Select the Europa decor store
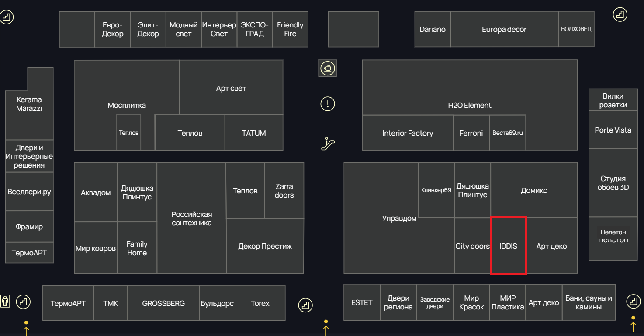Viewport: 644px width, 336px height. click(x=504, y=29)
